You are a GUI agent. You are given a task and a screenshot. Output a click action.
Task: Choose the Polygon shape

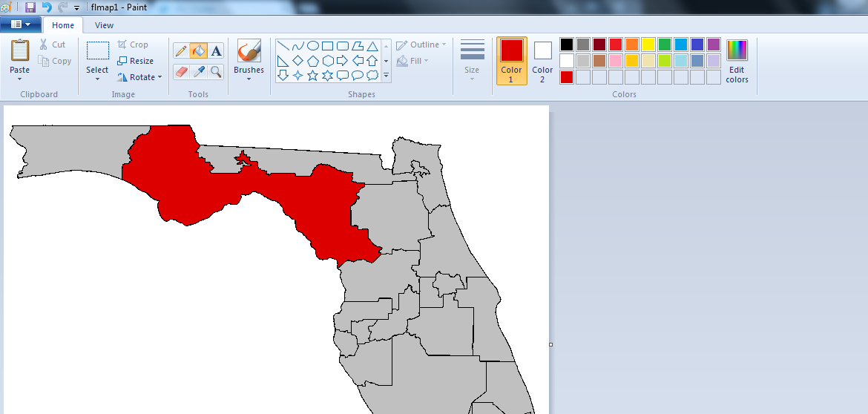pos(358,46)
